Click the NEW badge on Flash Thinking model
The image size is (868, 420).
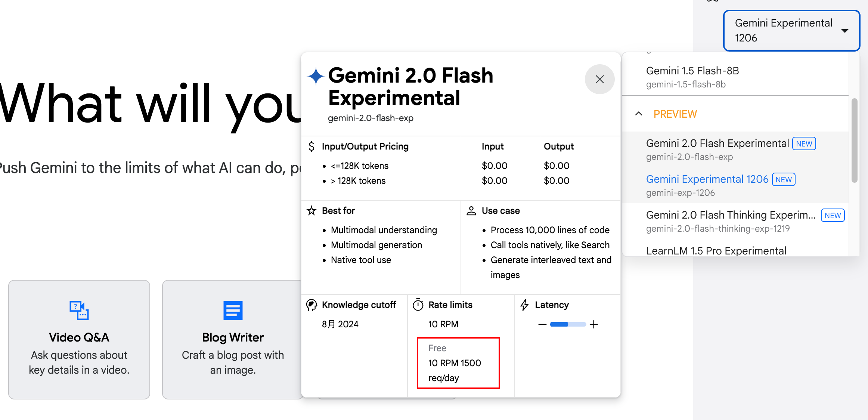(x=833, y=216)
